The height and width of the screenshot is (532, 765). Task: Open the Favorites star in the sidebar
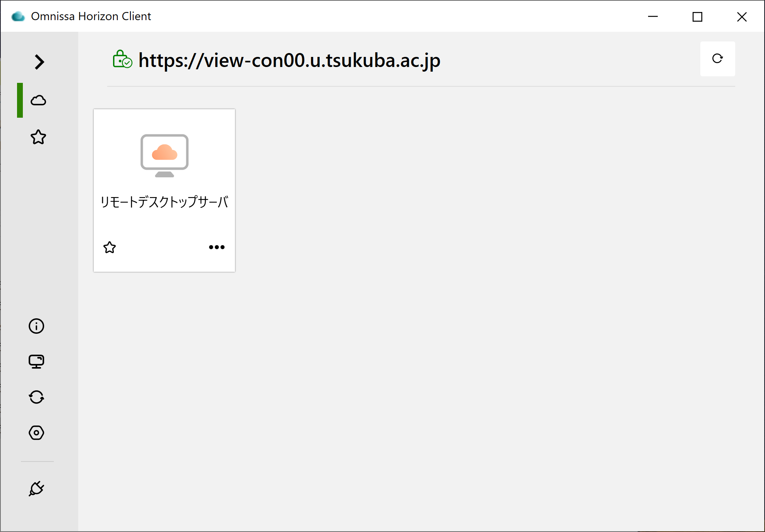pos(38,137)
